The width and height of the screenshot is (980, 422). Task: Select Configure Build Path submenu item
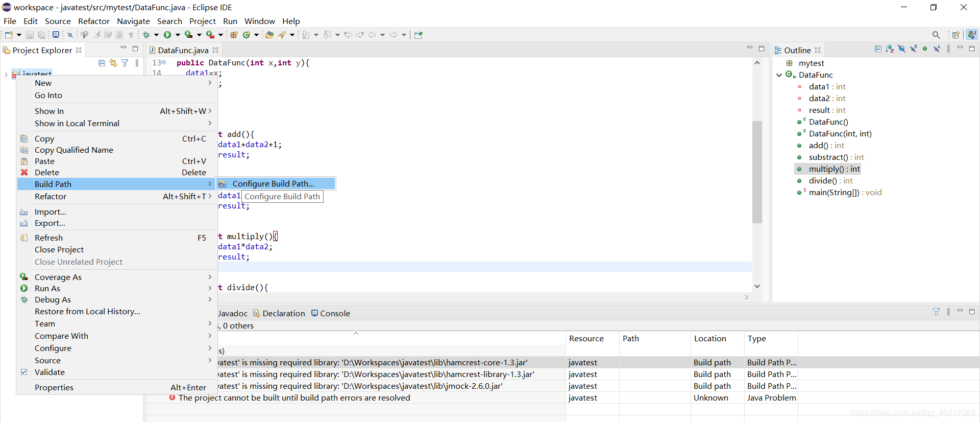click(276, 183)
